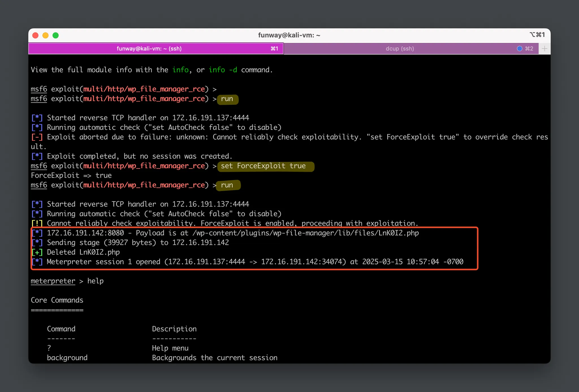Click the green 'info -d' command text

[223, 70]
